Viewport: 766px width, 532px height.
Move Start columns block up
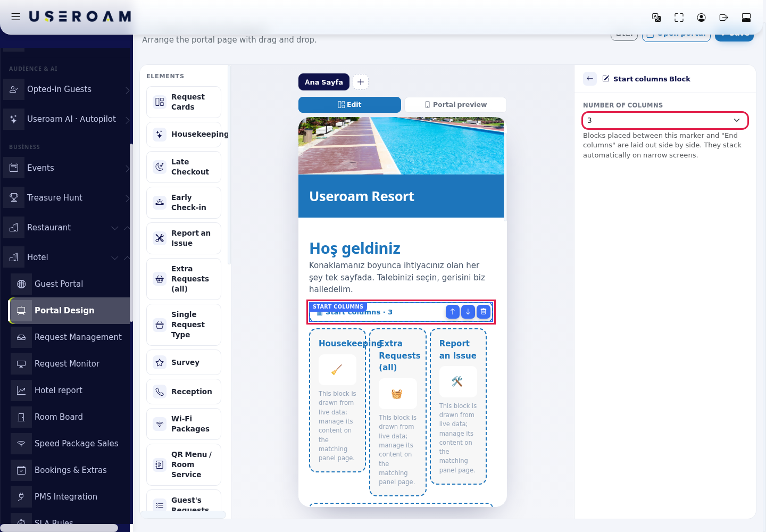click(x=452, y=312)
